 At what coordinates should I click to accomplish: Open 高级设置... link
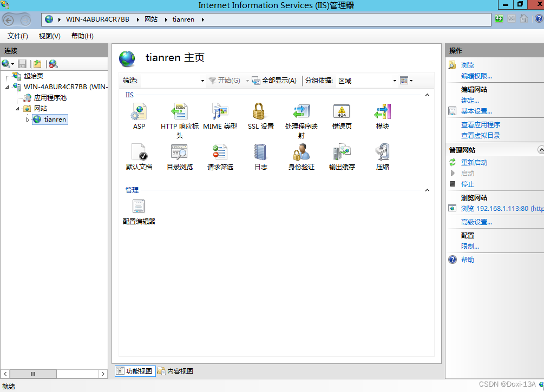pos(476,222)
